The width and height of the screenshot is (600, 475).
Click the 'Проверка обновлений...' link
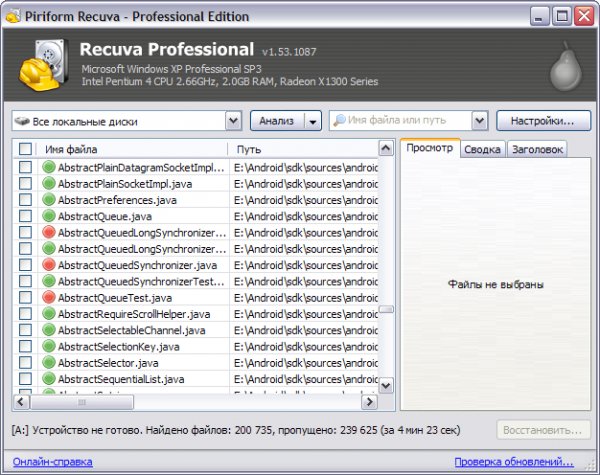point(514,462)
